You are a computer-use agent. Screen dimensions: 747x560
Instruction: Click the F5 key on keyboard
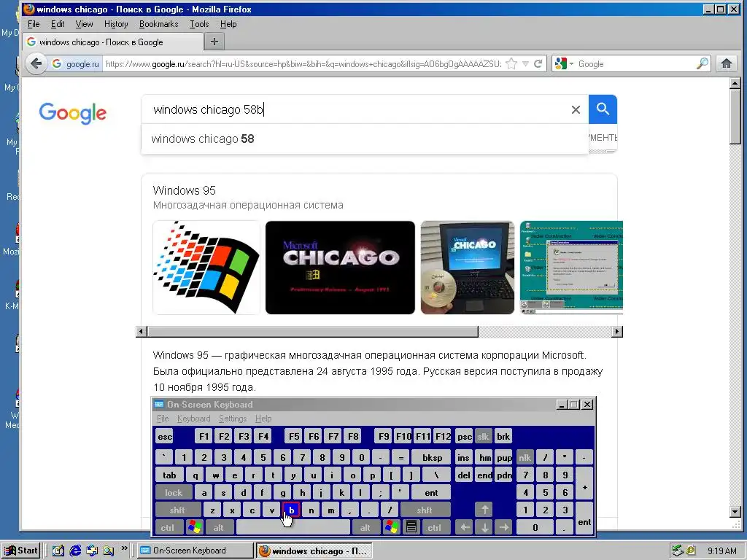pos(294,436)
